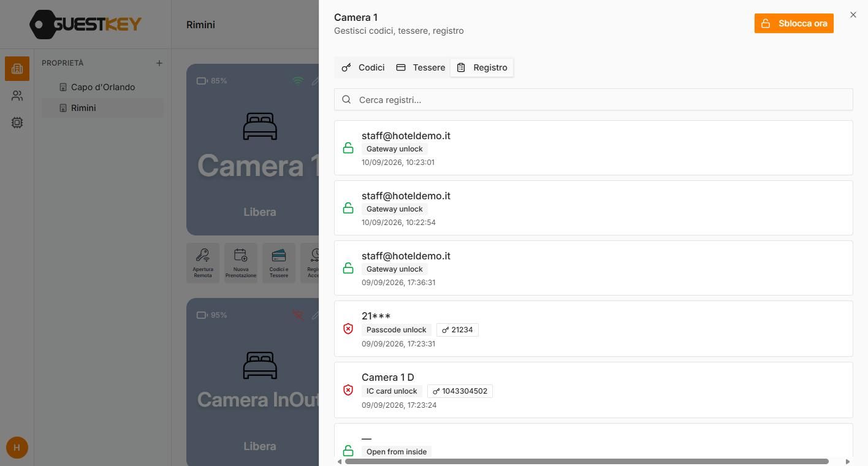Switch to the Registro tab

482,67
